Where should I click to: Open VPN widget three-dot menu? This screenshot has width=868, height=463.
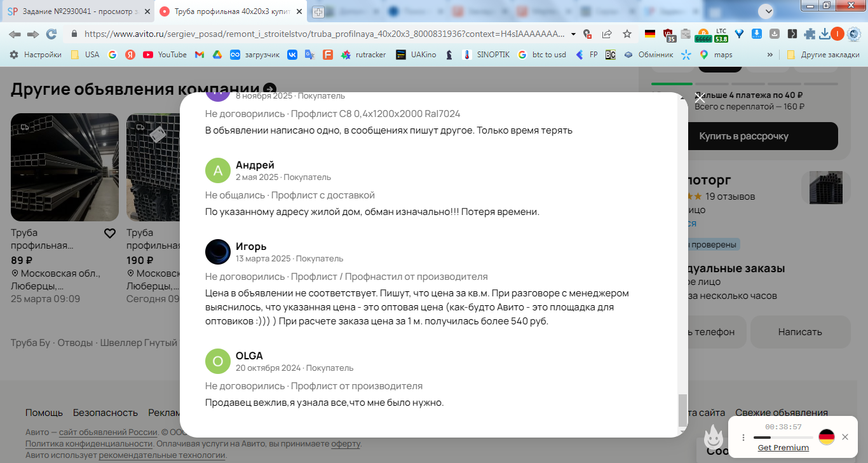coord(743,437)
